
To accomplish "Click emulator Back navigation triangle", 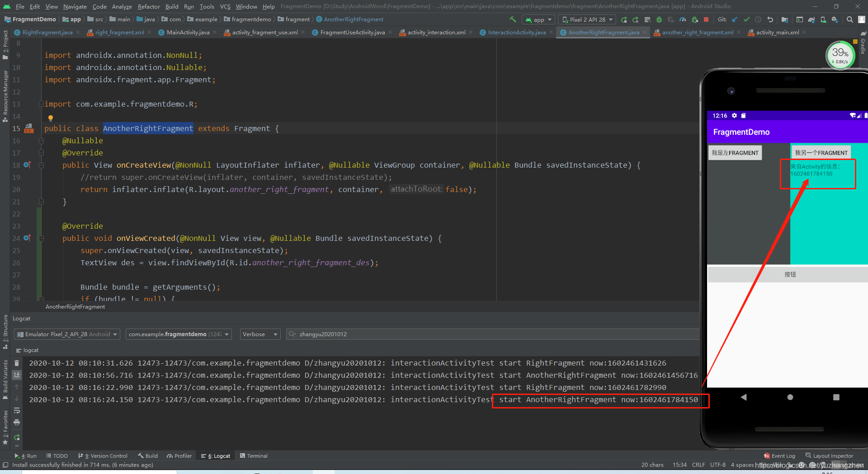I will [x=744, y=397].
